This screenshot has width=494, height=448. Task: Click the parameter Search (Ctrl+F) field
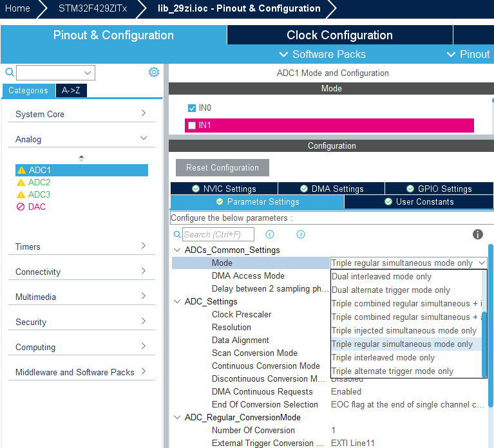pyautogui.click(x=218, y=234)
